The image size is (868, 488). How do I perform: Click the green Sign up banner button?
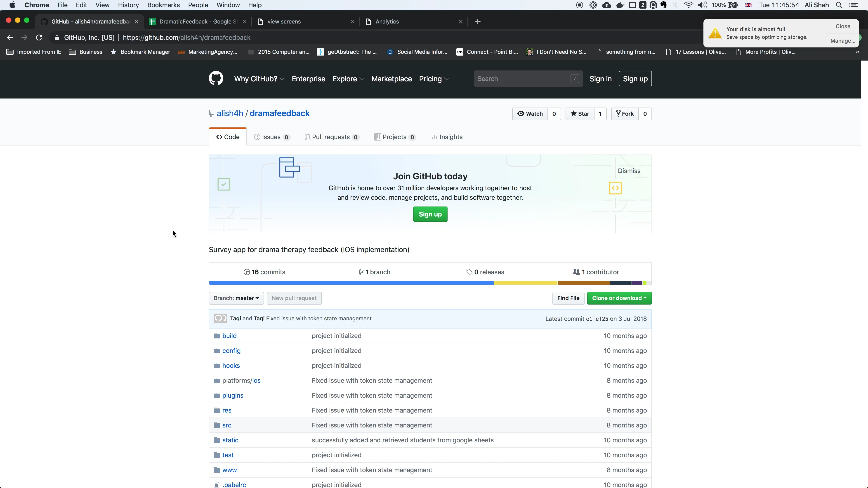click(x=430, y=214)
